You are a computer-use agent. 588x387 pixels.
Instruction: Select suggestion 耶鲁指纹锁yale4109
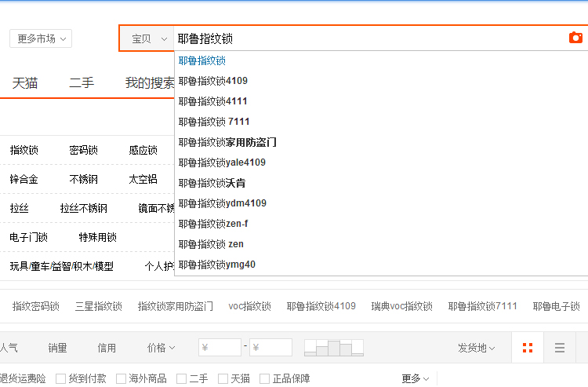[x=381, y=162]
